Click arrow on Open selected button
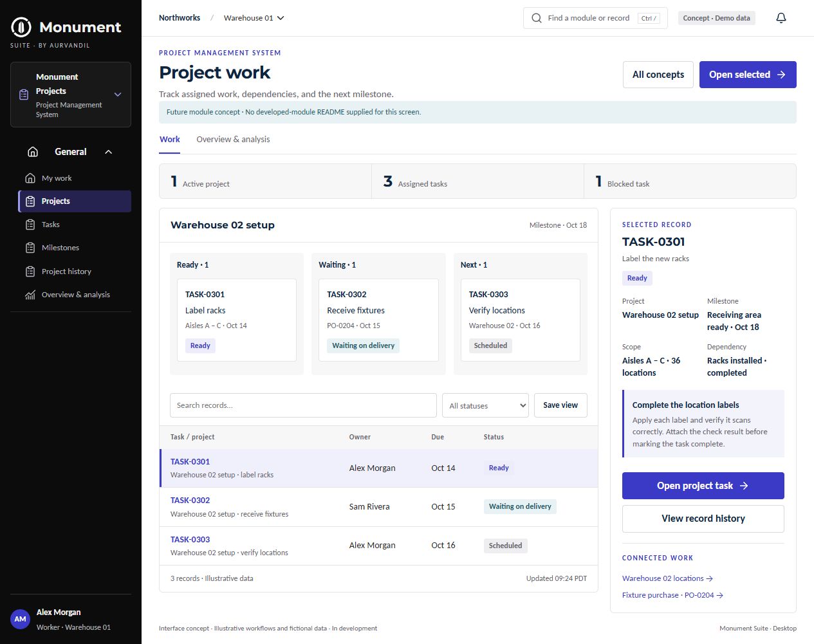Viewport: 814px width, 644px height. pyautogui.click(x=781, y=75)
